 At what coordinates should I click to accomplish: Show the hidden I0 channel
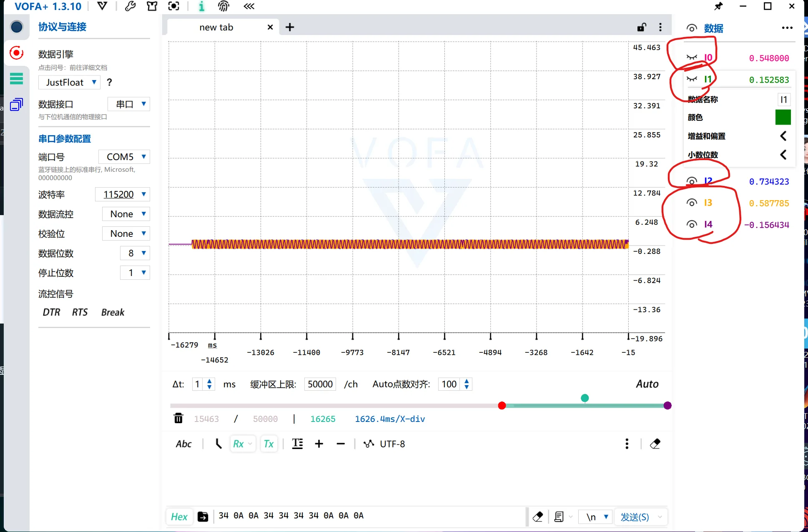click(x=692, y=58)
